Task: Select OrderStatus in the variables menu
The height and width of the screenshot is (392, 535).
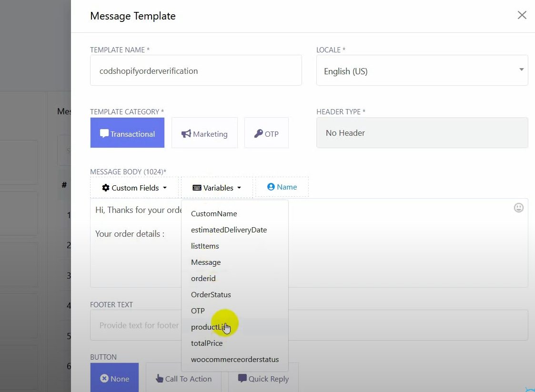Action: (x=211, y=295)
